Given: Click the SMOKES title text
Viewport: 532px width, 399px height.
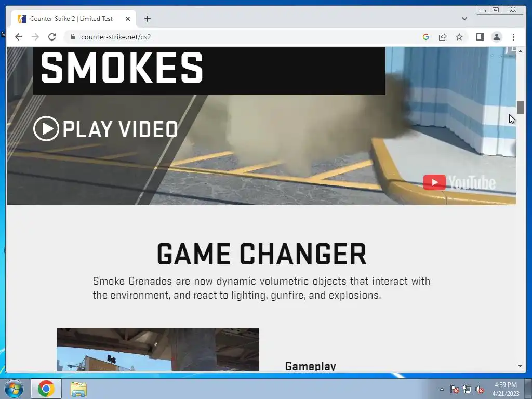Looking at the screenshot, I should click(122, 68).
